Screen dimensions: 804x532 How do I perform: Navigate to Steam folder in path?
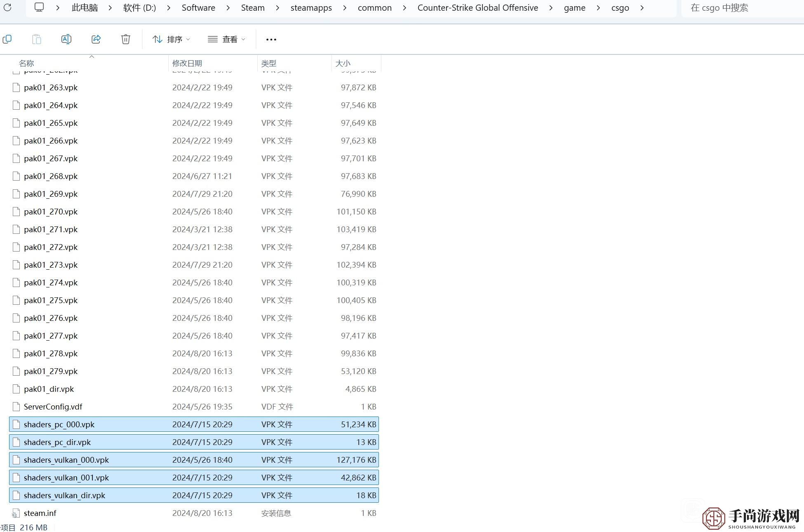253,8
